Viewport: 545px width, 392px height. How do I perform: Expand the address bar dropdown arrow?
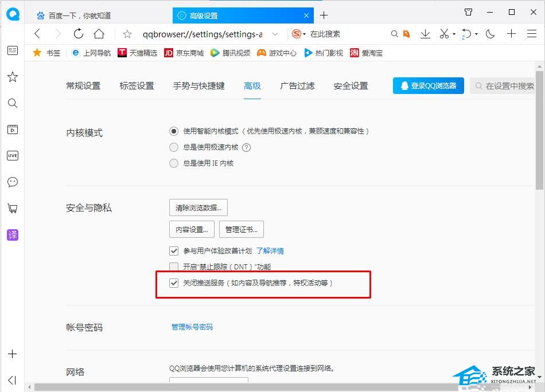275,34
